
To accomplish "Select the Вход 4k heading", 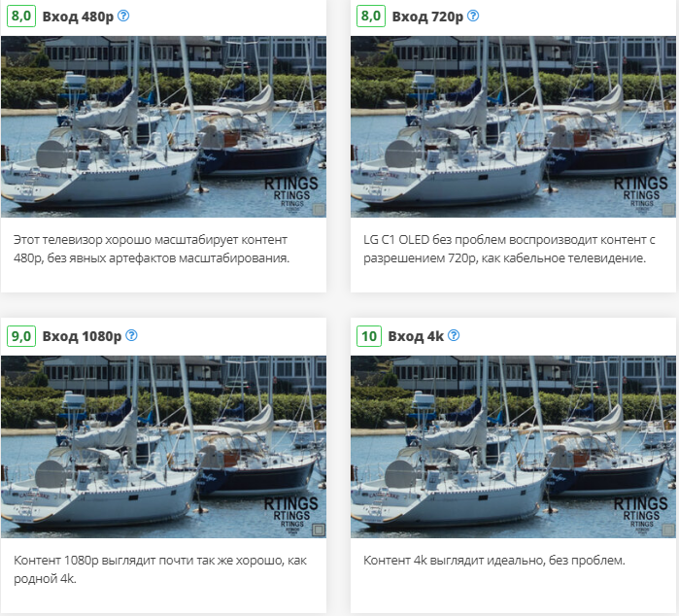I will [416, 336].
